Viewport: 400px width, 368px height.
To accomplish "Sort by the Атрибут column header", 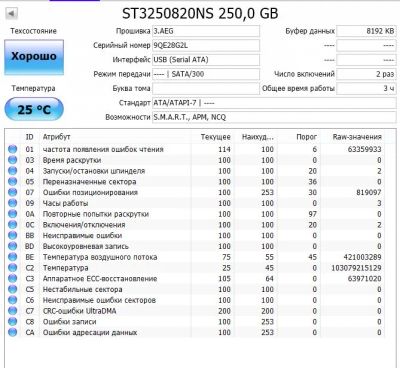I will (56, 137).
